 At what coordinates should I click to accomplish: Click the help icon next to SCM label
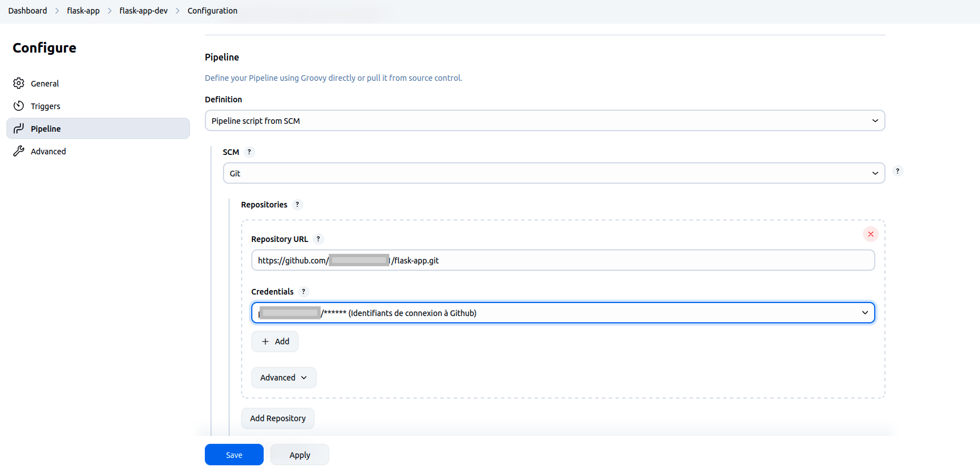pos(249,152)
